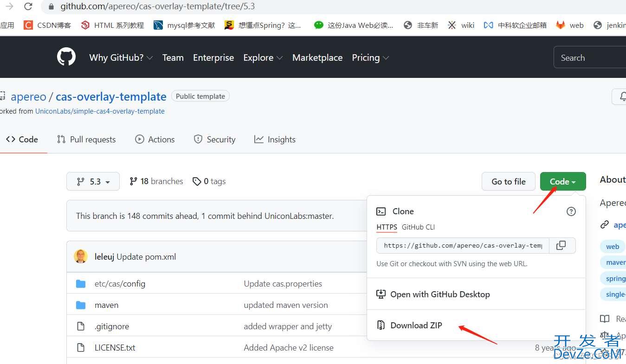Screen dimensions: 626x364
Task: Click the GitHub Search input field
Action: [589, 57]
